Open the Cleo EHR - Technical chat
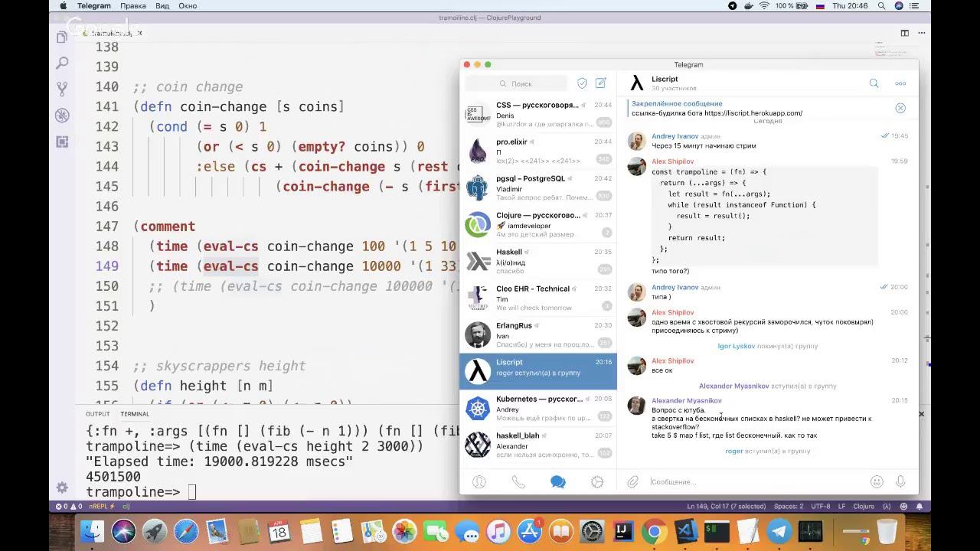Image resolution: width=980 pixels, height=551 pixels. pos(538,298)
